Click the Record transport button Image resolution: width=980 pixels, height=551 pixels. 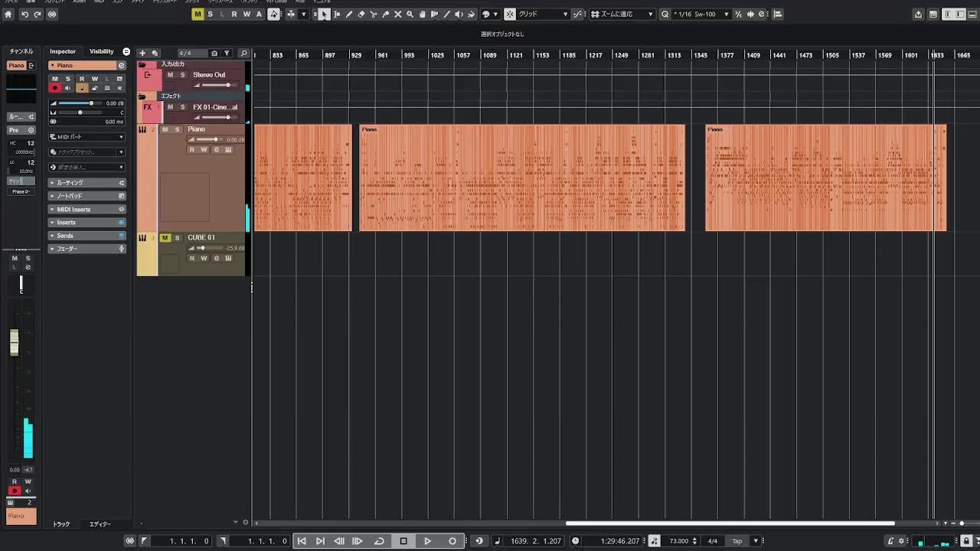coord(452,541)
